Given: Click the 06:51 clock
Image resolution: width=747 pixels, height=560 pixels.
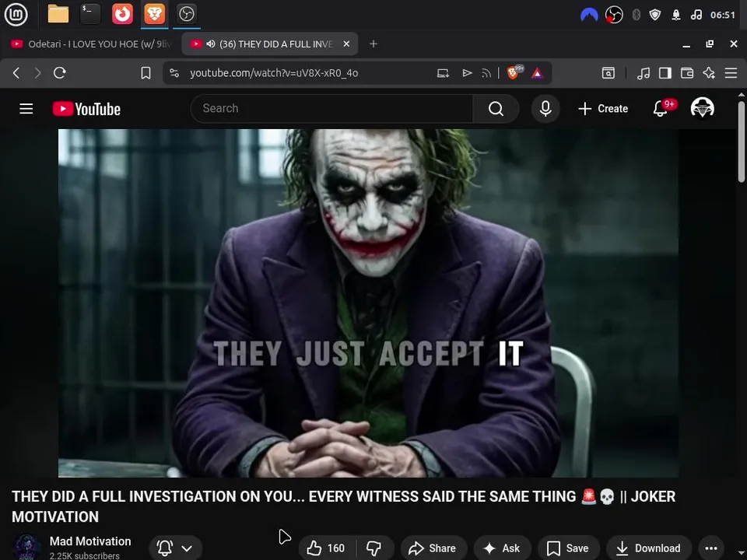Looking at the screenshot, I should (723, 15).
